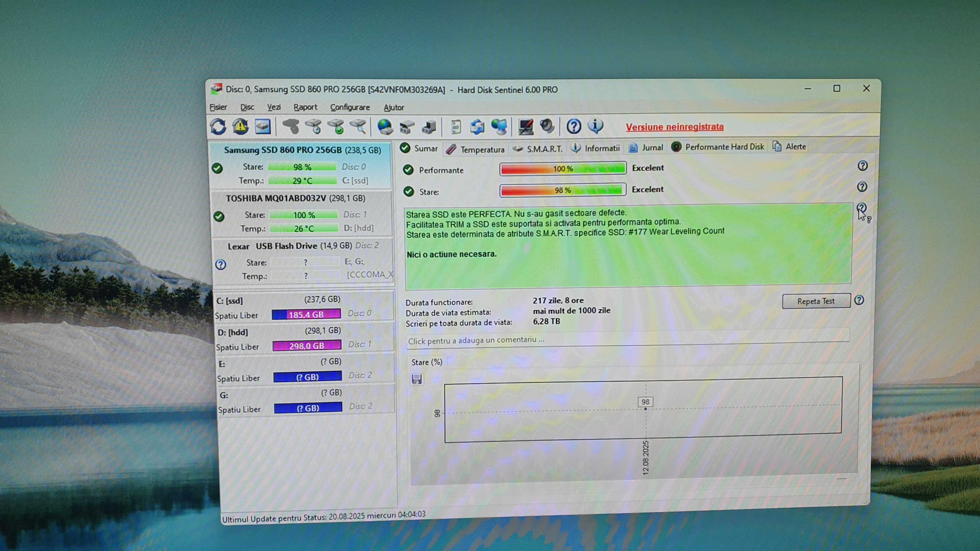Click the help icon beside the green status text
980x551 pixels.
click(x=862, y=208)
